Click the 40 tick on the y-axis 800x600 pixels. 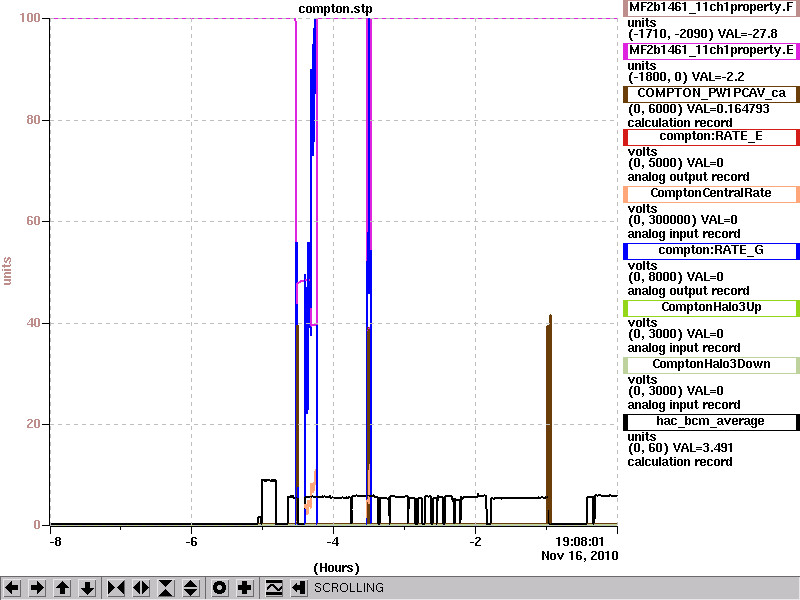[x=33, y=323]
